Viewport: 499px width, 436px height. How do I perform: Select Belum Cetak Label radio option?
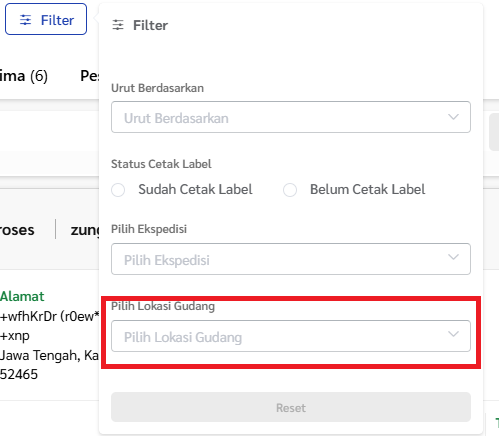click(x=290, y=190)
